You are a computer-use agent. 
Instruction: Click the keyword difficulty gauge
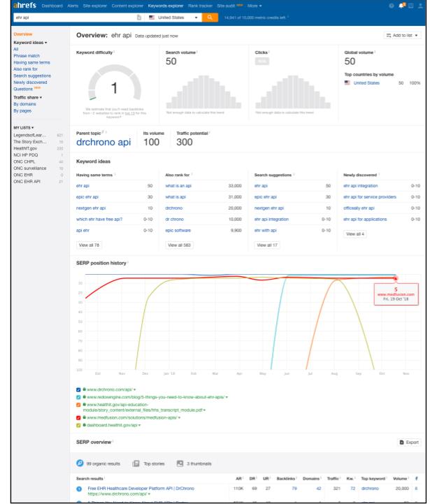(x=115, y=83)
